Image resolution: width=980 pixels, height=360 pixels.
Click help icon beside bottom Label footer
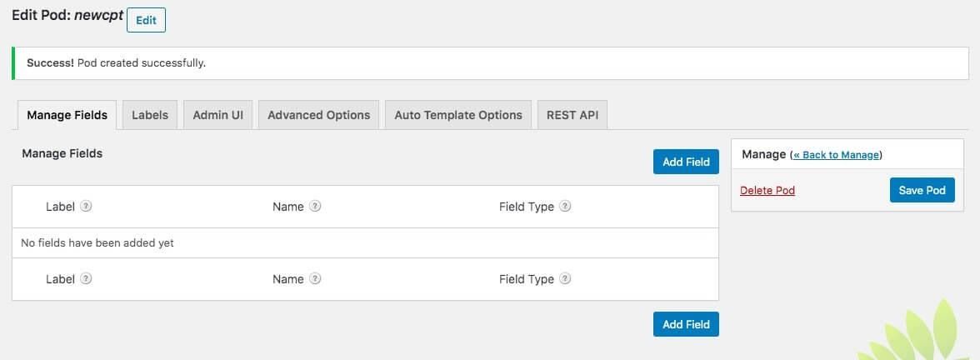pos(86,279)
